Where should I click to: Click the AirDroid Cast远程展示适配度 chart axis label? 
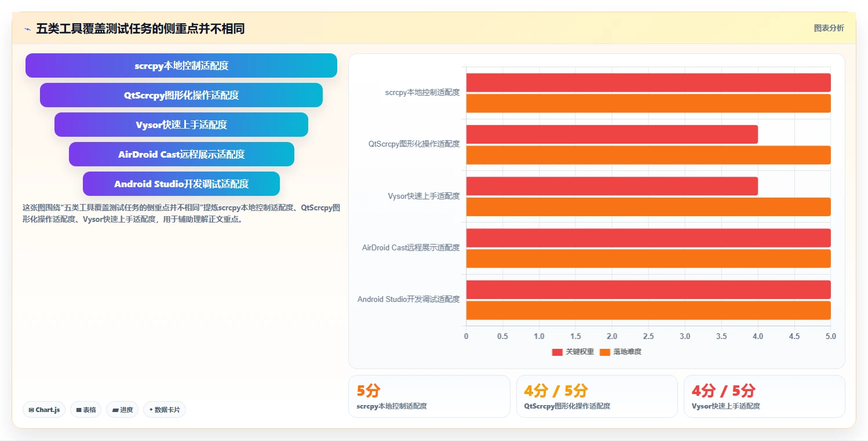tap(411, 247)
